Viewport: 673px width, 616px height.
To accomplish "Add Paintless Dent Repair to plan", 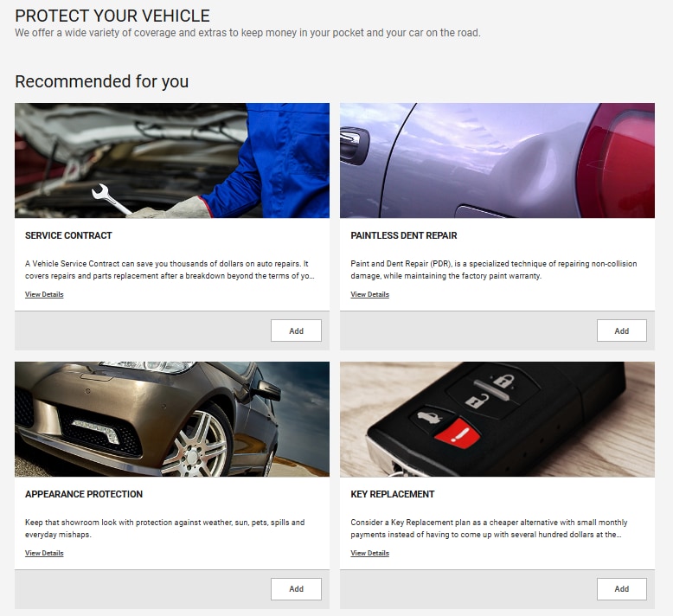I will (x=621, y=330).
